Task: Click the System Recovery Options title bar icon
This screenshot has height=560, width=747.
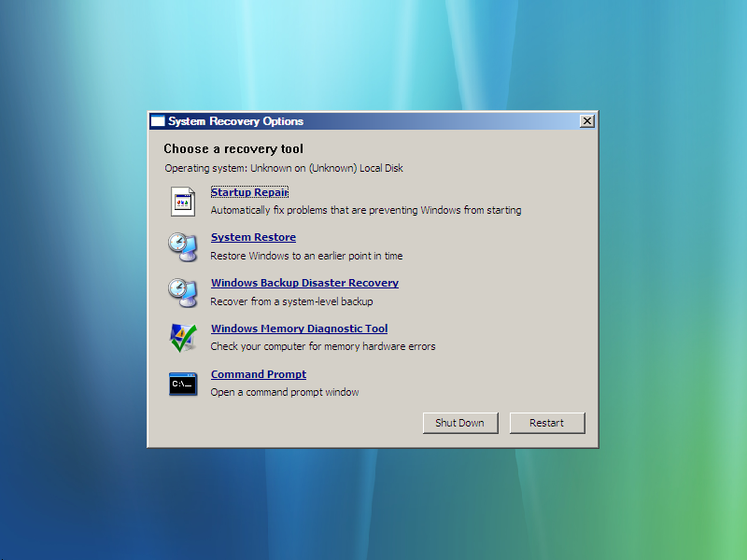Action: [x=158, y=120]
